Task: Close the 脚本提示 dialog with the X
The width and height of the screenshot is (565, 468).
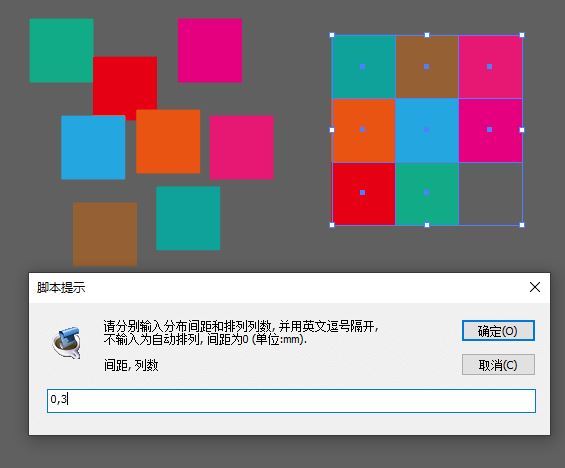Action: (535, 287)
